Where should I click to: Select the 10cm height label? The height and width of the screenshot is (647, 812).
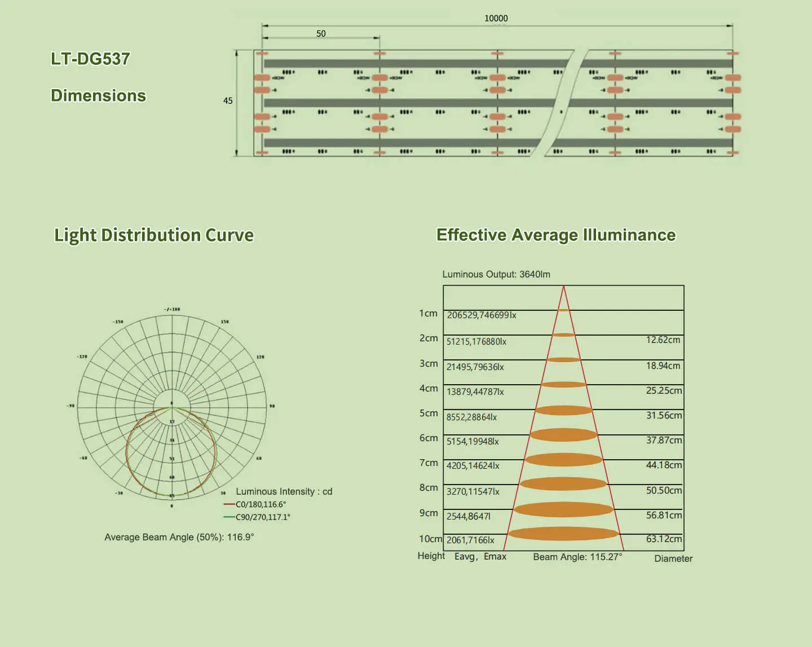[x=431, y=539]
